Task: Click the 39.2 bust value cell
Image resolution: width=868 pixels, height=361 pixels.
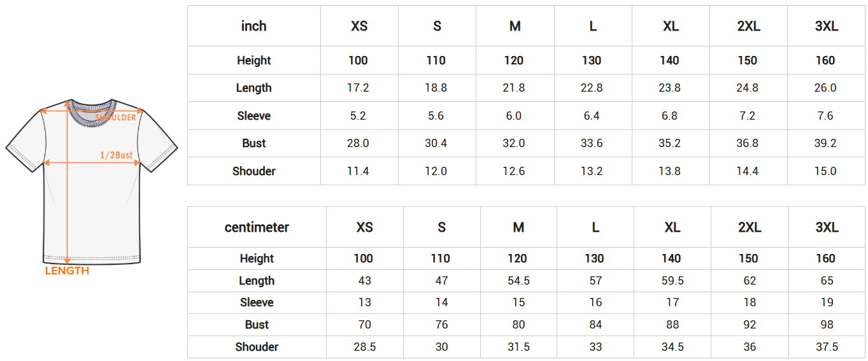Action: 825,143
